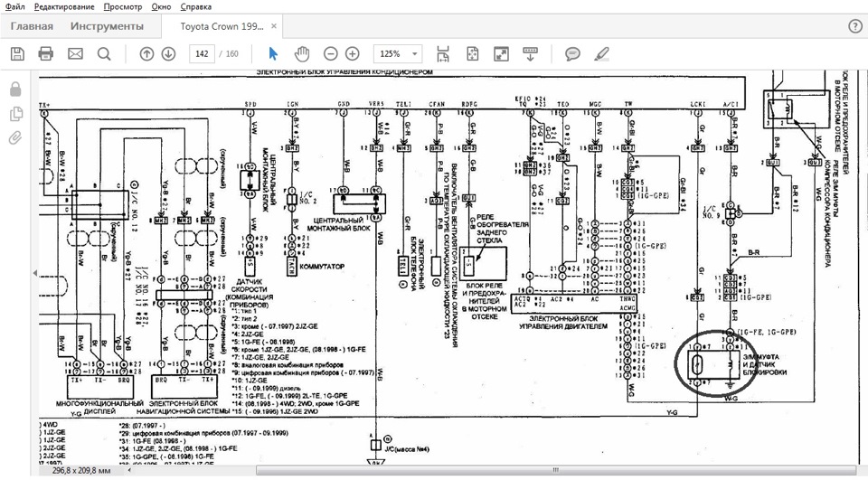The width and height of the screenshot is (868, 480).
Task: Open help via question mark icon
Action: [x=855, y=26]
